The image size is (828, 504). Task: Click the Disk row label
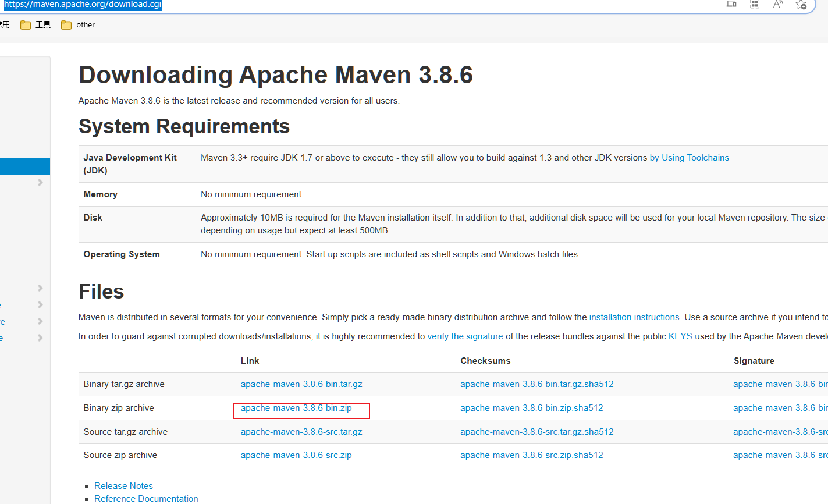(x=93, y=218)
